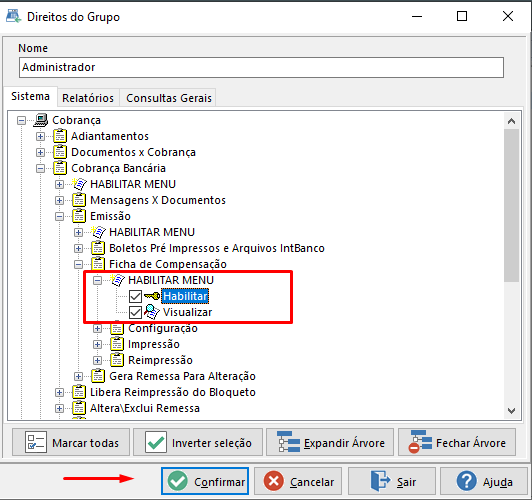532x500 pixels.
Task: Click the tree vertical scrollbar thumb
Action: [x=511, y=205]
